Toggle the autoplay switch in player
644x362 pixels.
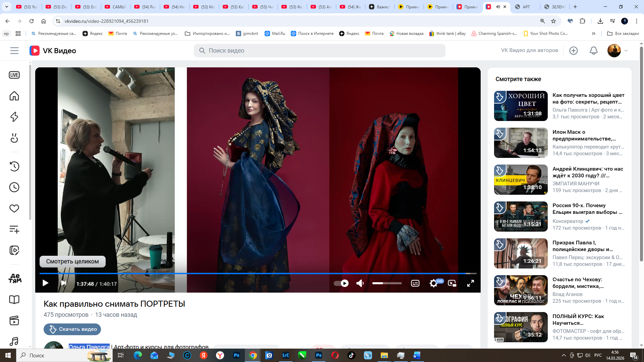pos(341,284)
